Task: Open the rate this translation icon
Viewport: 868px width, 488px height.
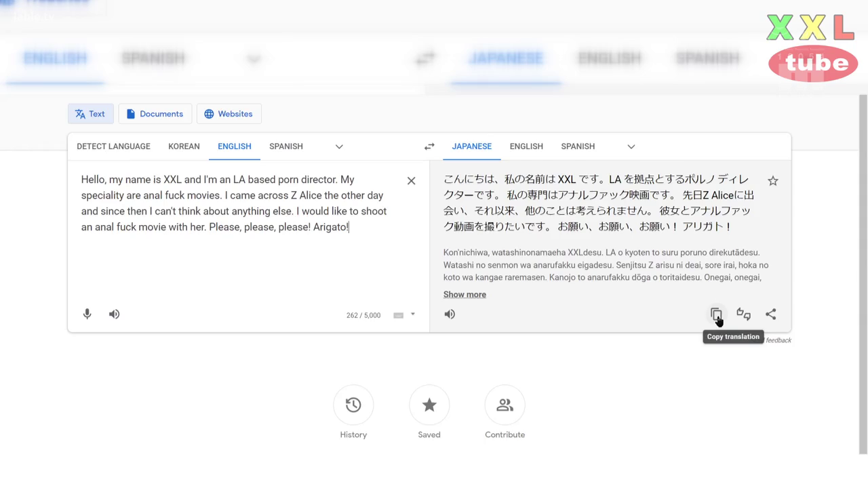Action: point(743,314)
